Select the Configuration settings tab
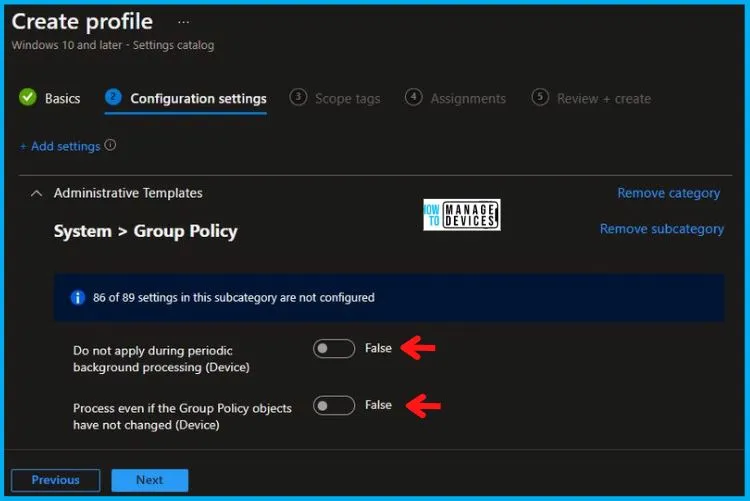Screen dimensions: 750x501 click(199, 99)
